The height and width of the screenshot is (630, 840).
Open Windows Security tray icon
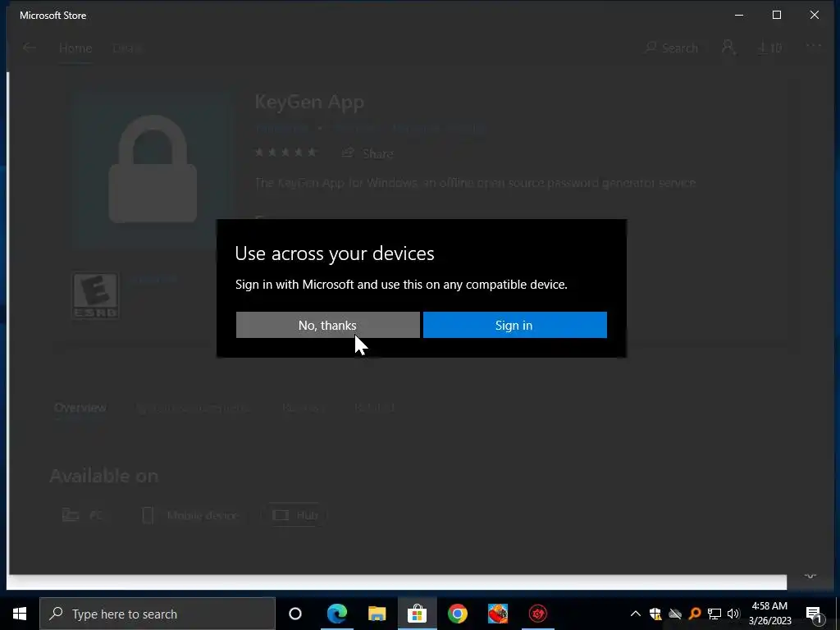(655, 614)
